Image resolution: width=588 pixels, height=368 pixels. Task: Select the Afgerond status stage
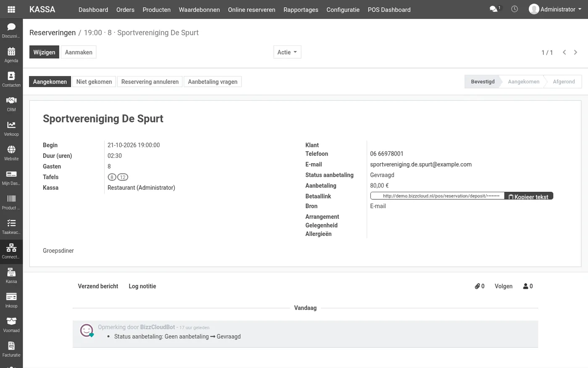(x=564, y=82)
